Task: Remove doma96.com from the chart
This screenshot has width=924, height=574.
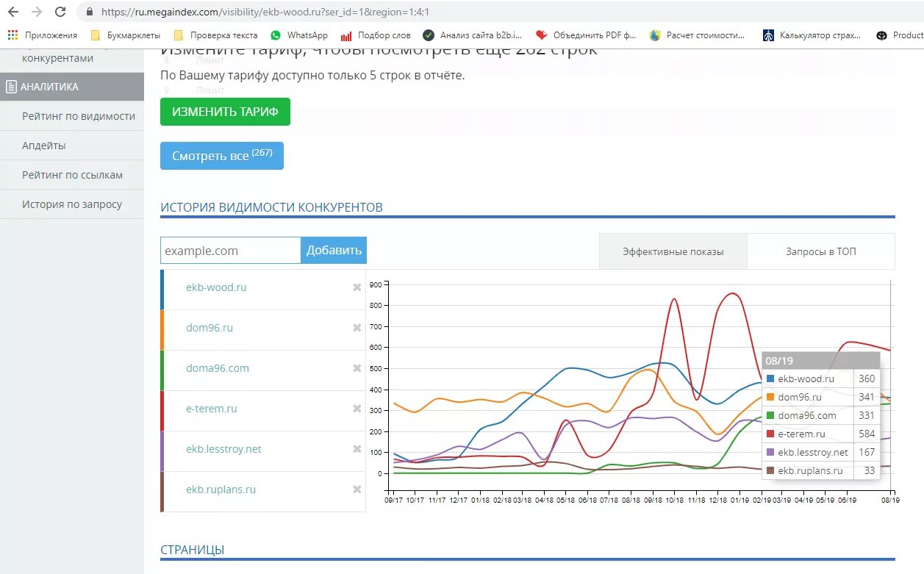Action: pyautogui.click(x=357, y=368)
